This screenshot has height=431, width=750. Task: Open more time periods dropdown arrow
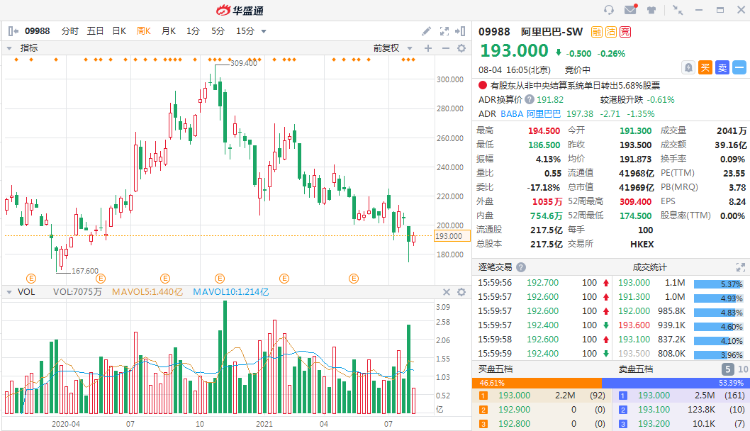264,32
